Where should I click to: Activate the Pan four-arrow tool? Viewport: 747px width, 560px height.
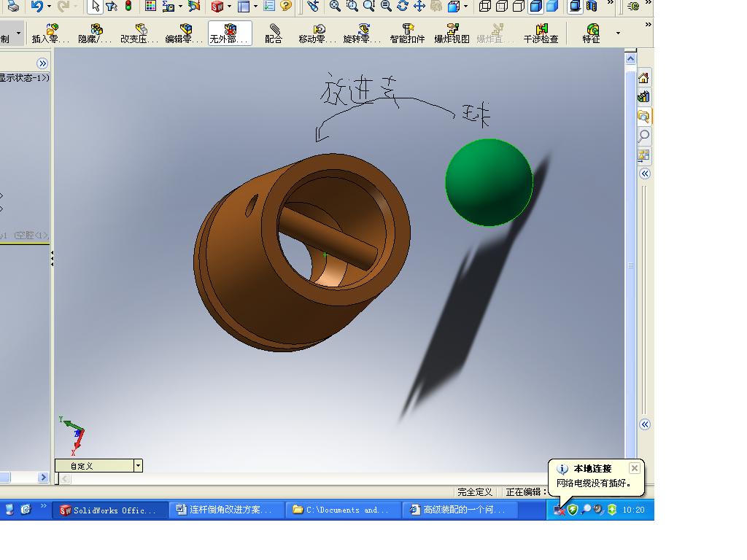pyautogui.click(x=419, y=6)
